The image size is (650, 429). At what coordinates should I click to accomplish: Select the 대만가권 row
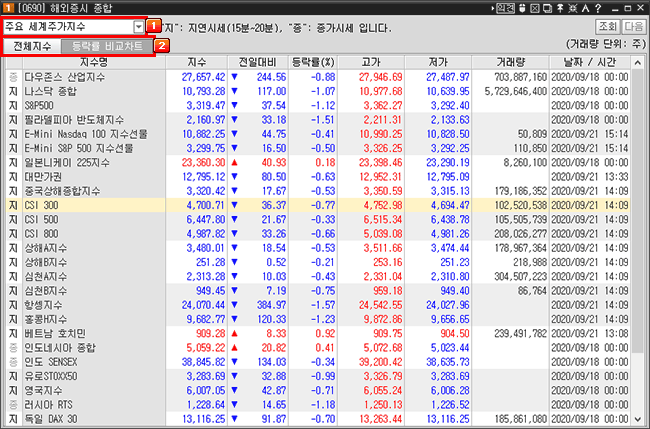point(318,177)
